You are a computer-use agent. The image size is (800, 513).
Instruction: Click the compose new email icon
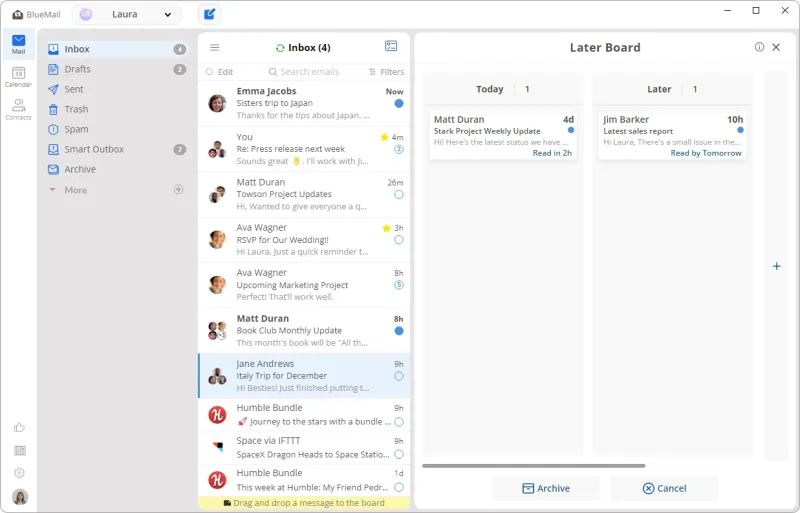pos(208,14)
